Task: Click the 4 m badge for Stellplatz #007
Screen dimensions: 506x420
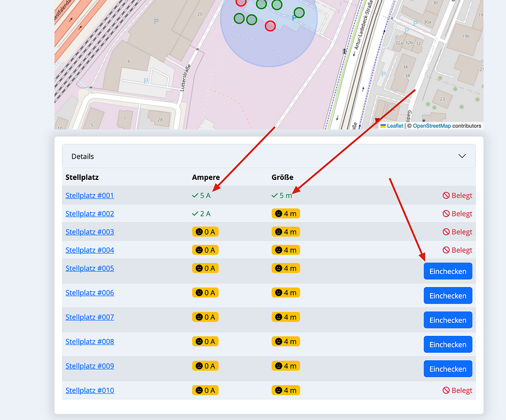Action: 286,317
